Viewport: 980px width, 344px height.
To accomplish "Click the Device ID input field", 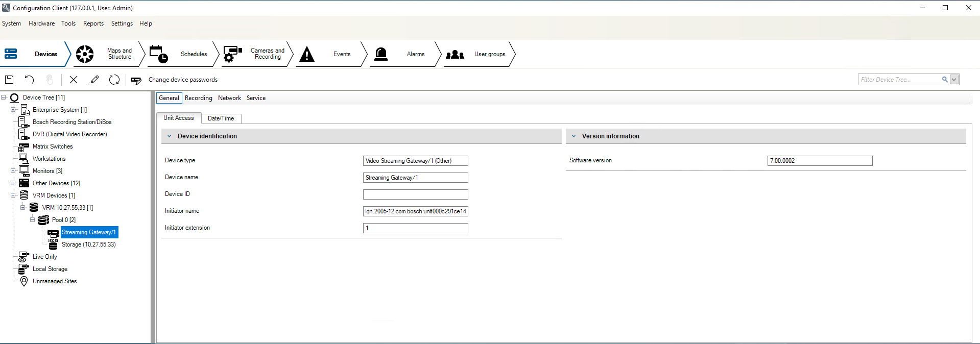I will (415, 194).
